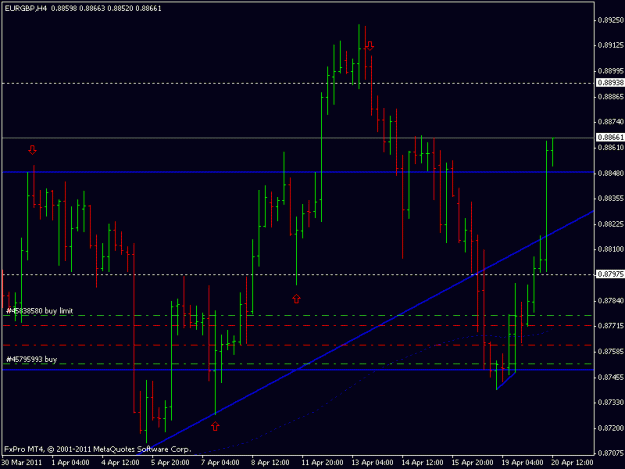Click the 14 Apr 12:00 time label
The image size is (625, 469).
pyautogui.click(x=422, y=463)
